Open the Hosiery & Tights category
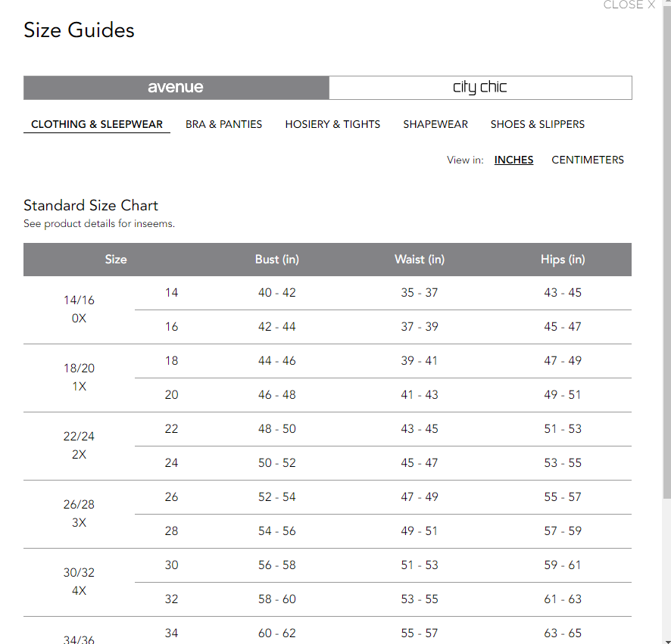 pyautogui.click(x=332, y=124)
